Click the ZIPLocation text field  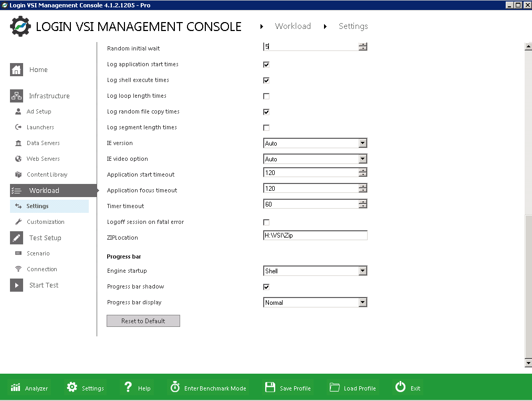tap(315, 235)
